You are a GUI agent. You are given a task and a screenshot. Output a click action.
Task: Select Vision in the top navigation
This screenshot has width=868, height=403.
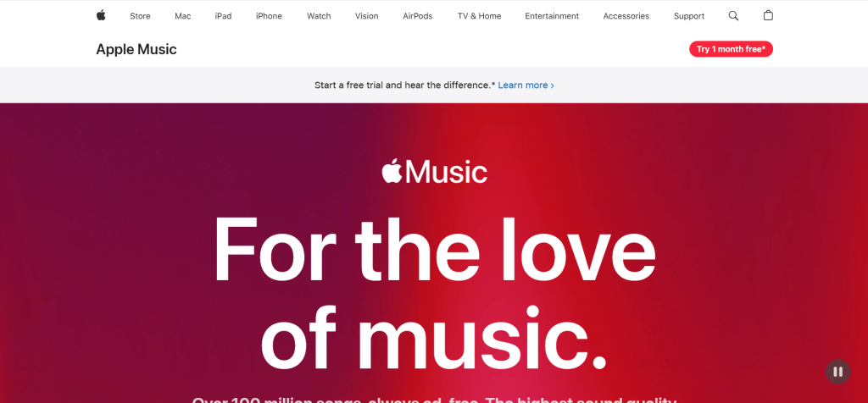tap(366, 16)
